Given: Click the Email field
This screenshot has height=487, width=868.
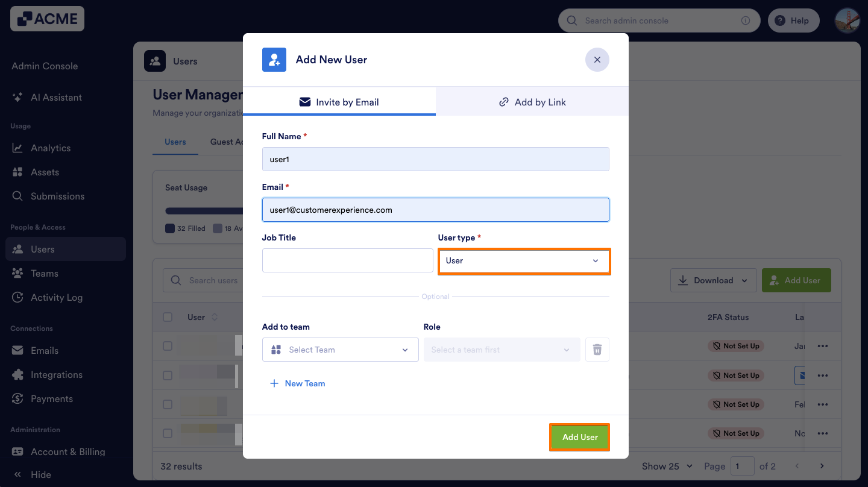Looking at the screenshot, I should [x=436, y=210].
